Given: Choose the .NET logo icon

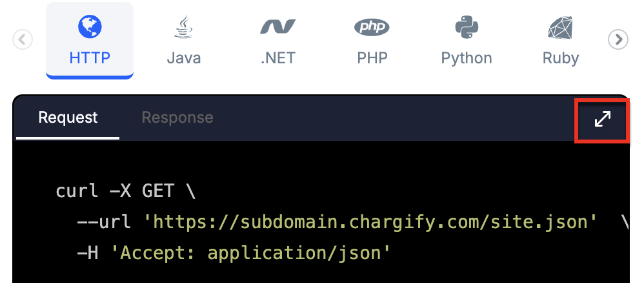Looking at the screenshot, I should pyautogui.click(x=277, y=27).
